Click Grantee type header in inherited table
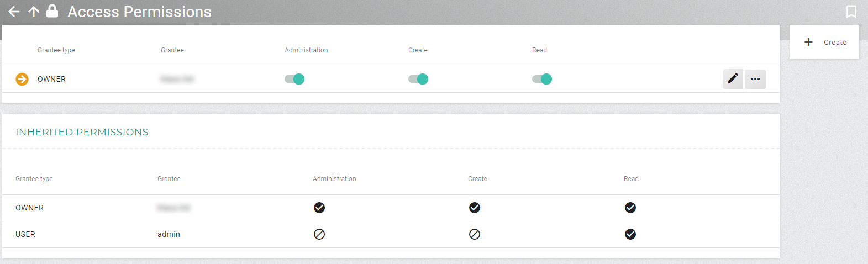 (x=34, y=179)
